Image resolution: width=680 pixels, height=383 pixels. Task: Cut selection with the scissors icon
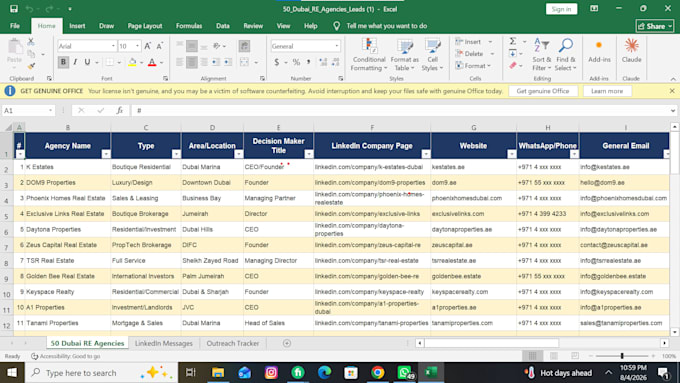coord(31,42)
